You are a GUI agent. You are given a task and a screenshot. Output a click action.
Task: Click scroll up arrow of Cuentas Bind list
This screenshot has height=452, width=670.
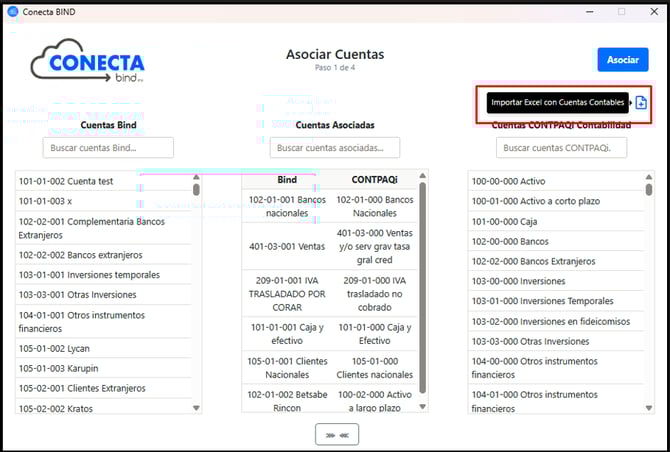point(196,177)
